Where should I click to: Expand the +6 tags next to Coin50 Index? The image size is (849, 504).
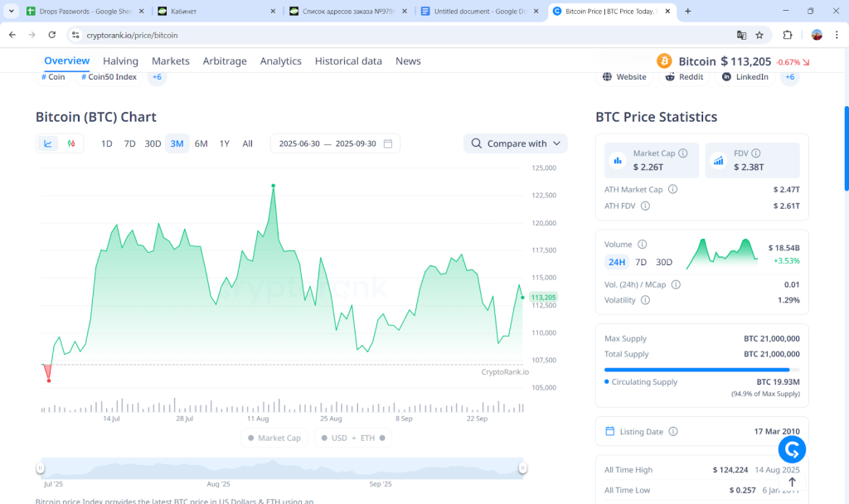(156, 76)
